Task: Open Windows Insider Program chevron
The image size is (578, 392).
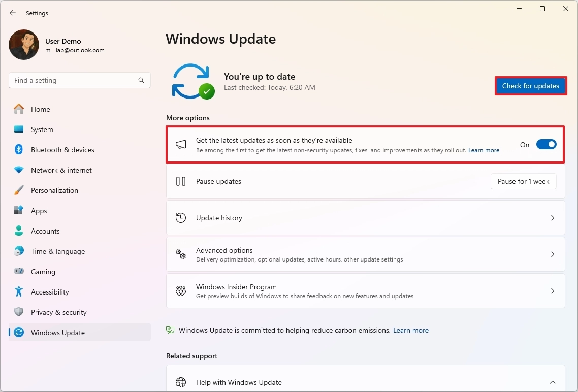Action: (553, 291)
